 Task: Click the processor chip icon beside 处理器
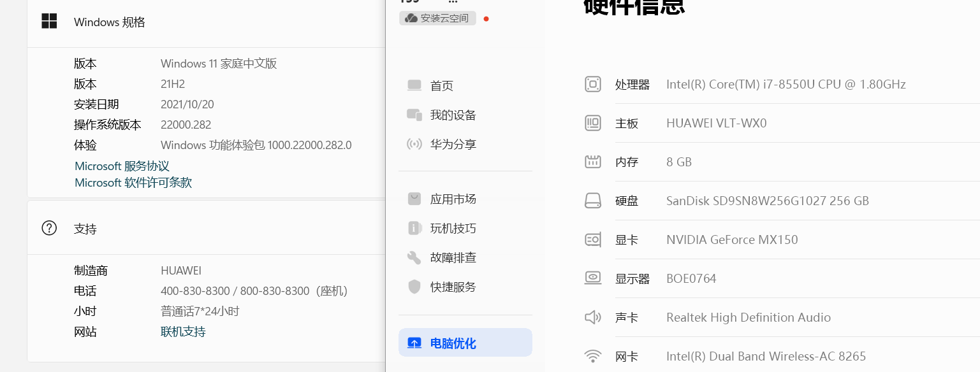click(x=593, y=84)
